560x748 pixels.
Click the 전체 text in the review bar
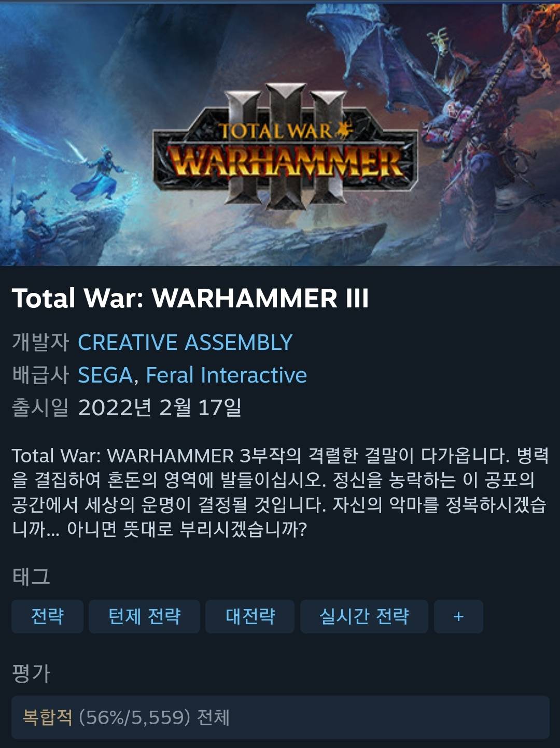coord(213,717)
